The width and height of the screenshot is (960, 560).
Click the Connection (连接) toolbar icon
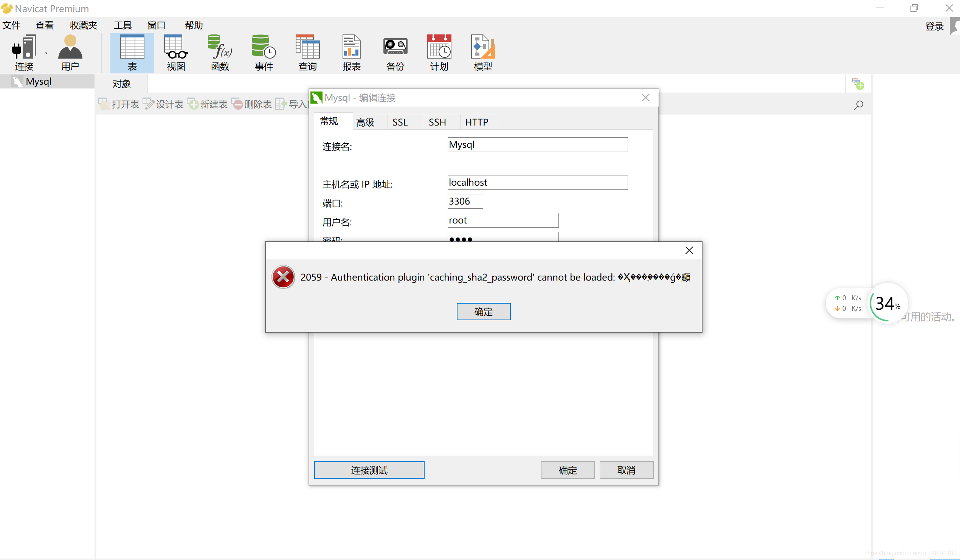24,53
